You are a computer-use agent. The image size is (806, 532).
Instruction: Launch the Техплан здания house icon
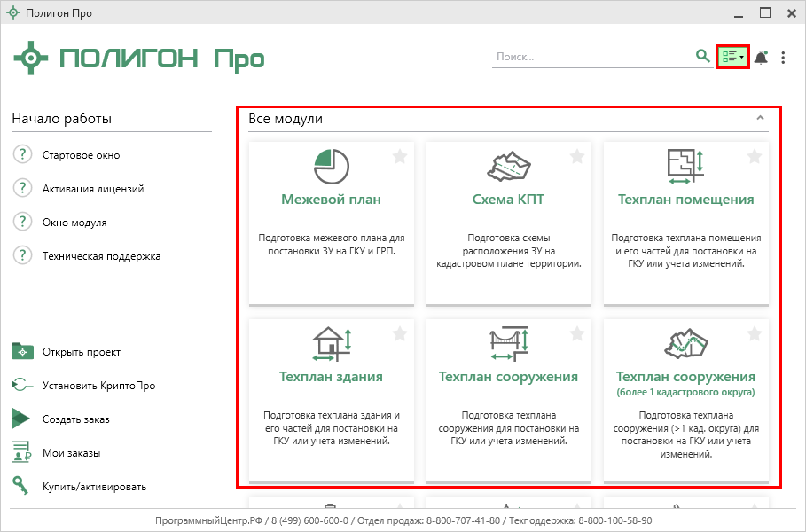(331, 343)
